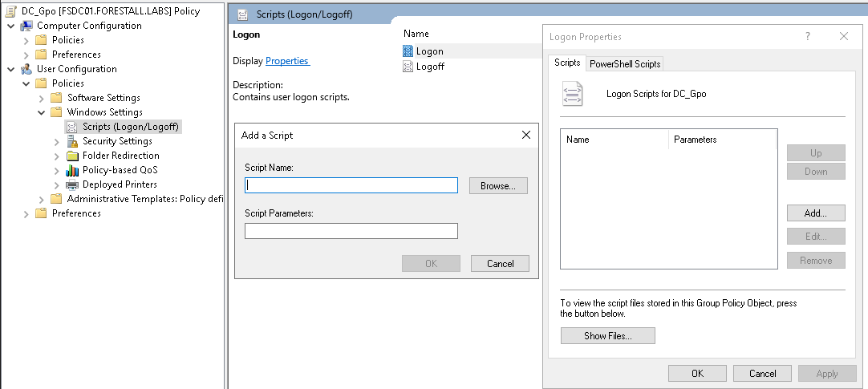Click the Show Files... button
Image resolution: width=868 pixels, height=389 pixels.
tap(607, 336)
